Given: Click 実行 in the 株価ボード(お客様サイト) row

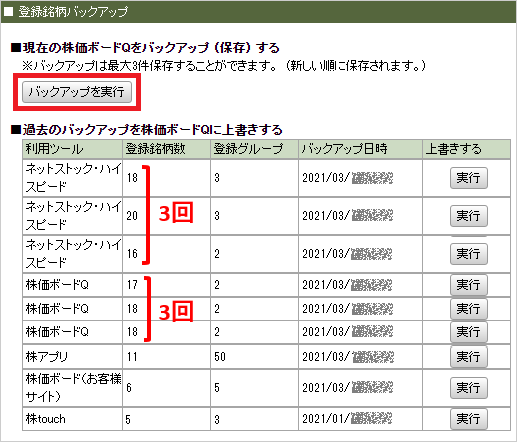Looking at the screenshot, I should point(469,388).
